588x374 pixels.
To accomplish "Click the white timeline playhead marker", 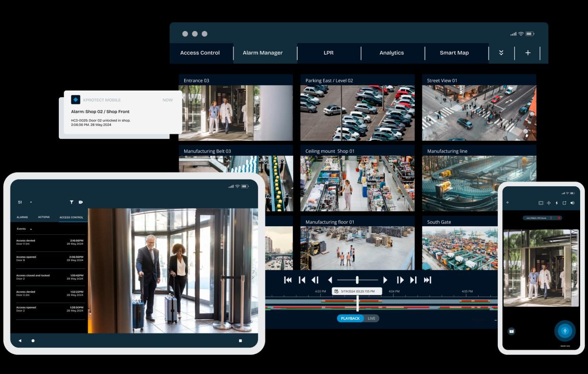I will tap(358, 303).
